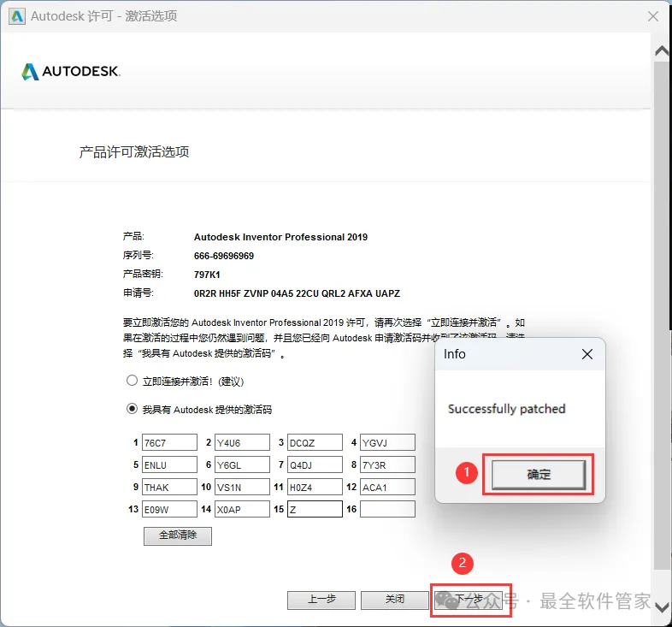The height and width of the screenshot is (627, 672).
Task: Click activation code field 6 containing Y6GL
Action: (x=242, y=464)
